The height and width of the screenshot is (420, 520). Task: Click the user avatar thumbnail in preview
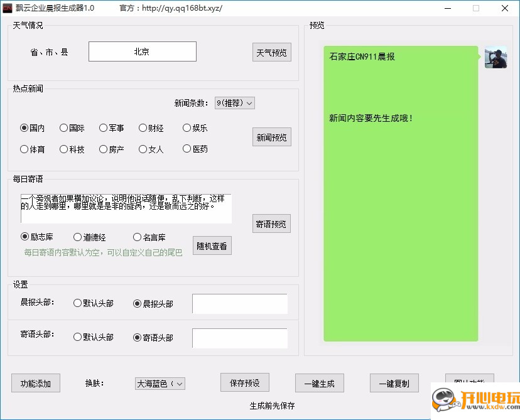496,57
